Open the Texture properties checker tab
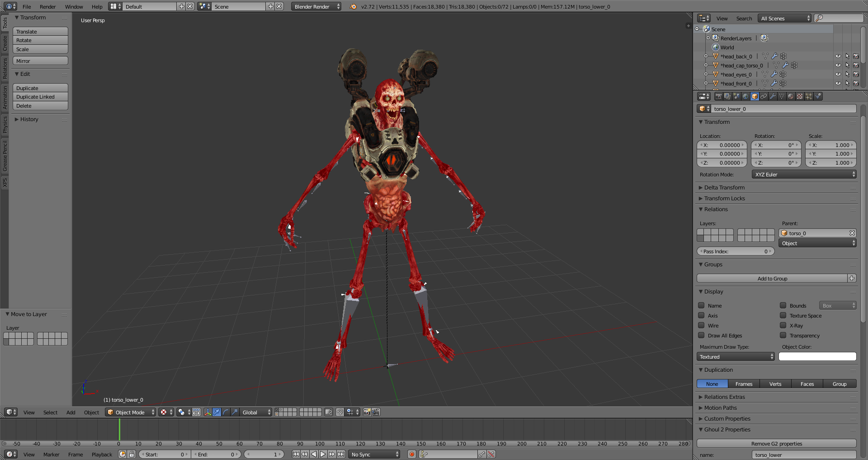 coord(800,96)
